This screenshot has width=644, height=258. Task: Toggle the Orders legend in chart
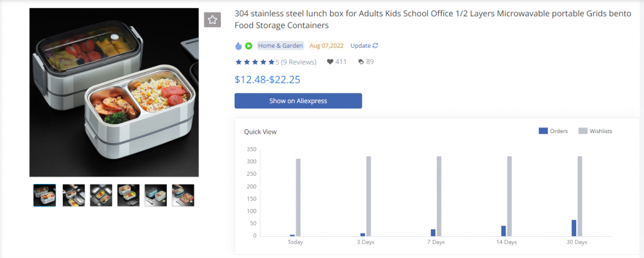(553, 131)
